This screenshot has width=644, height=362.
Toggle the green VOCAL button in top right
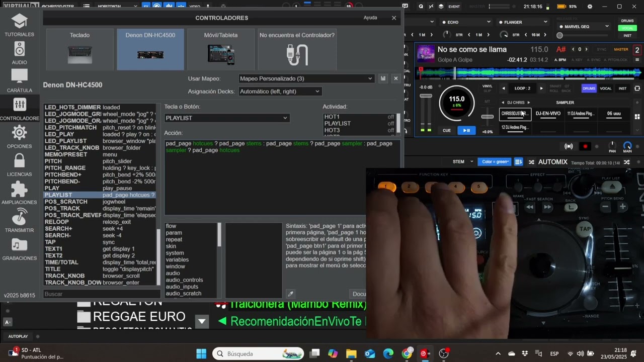627,28
